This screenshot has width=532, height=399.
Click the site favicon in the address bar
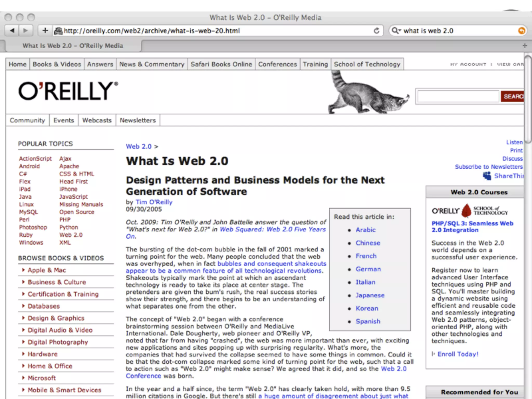tap(58, 31)
